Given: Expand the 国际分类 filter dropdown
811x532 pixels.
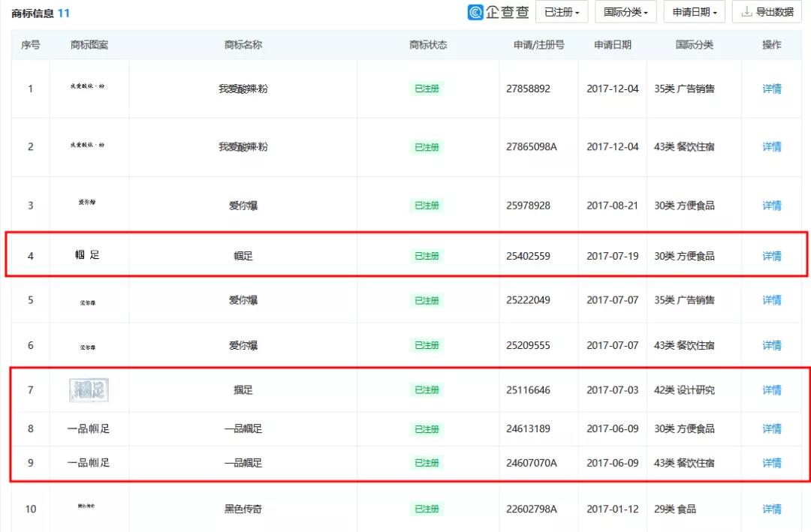Looking at the screenshot, I should point(626,12).
